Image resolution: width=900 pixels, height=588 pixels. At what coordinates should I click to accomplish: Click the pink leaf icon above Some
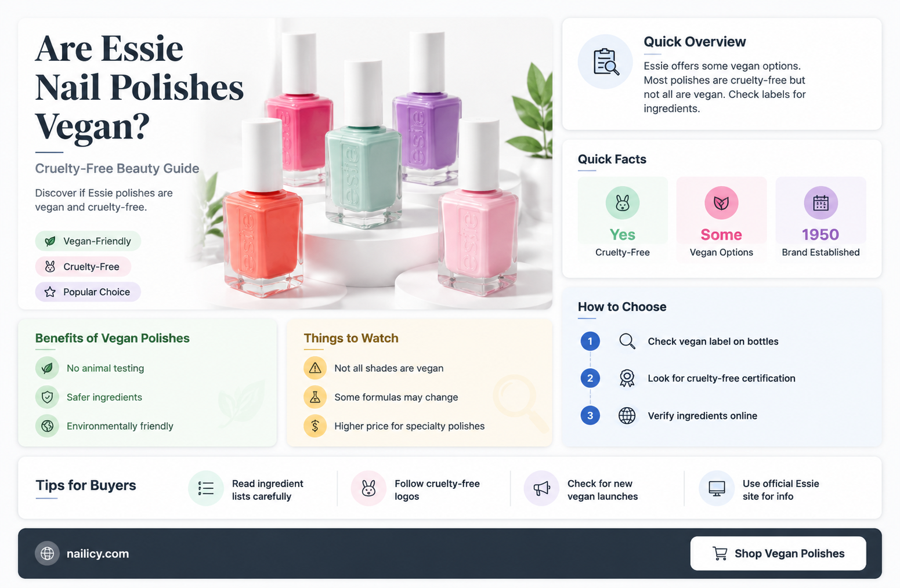click(721, 203)
